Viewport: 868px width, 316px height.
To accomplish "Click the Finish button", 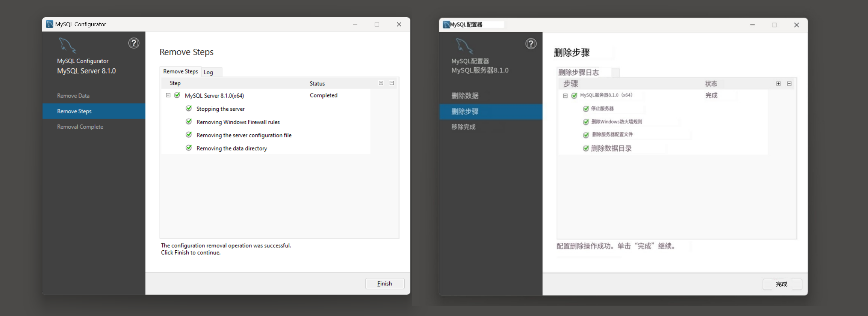I will coord(385,284).
